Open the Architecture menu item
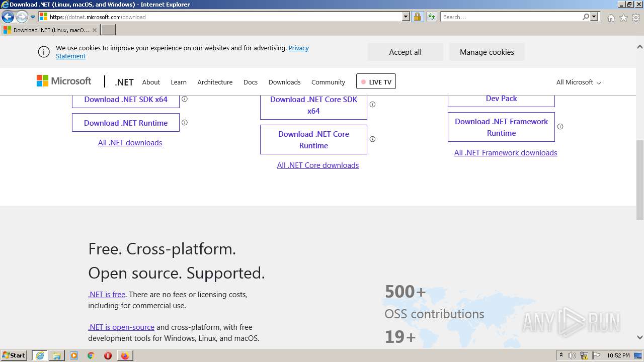This screenshot has width=644, height=362. click(215, 82)
